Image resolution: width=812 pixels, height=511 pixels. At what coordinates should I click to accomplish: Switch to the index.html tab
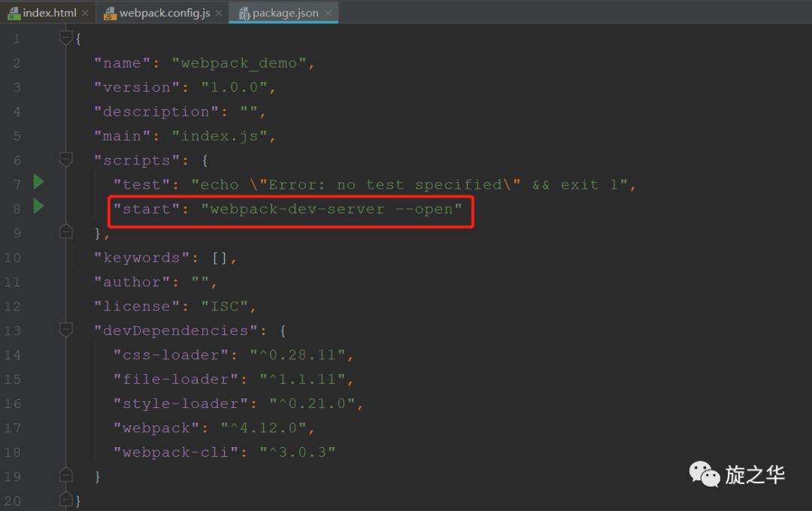[49, 13]
